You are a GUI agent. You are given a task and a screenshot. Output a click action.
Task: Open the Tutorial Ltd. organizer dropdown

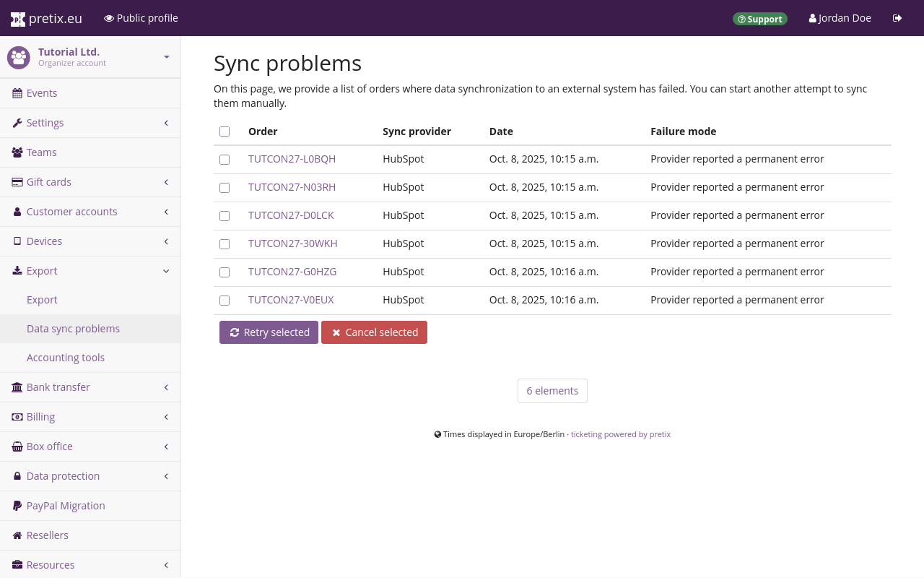166,57
